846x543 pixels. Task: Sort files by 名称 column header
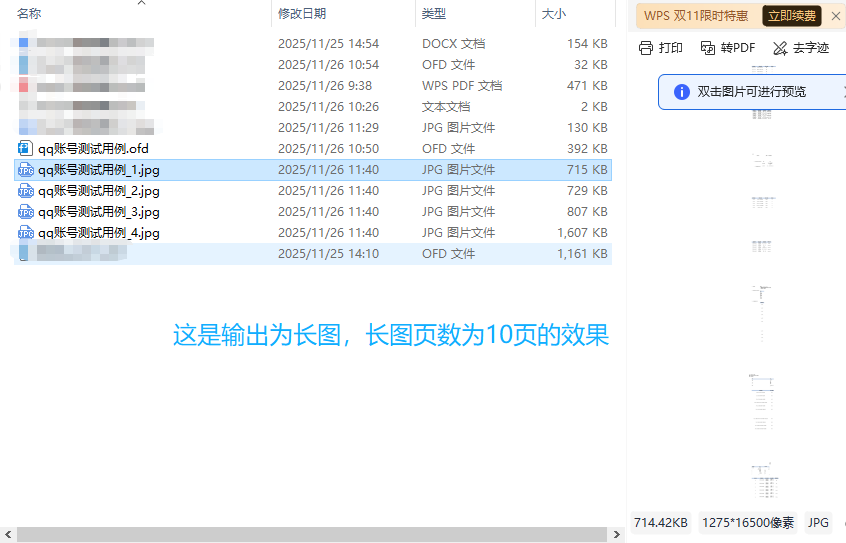pos(30,14)
